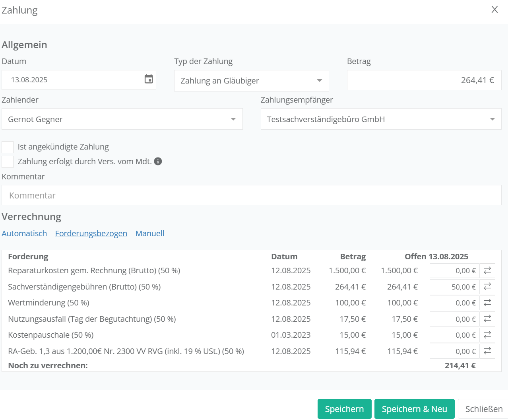The width and height of the screenshot is (508, 420).
Task: Choose Forderungsbezogen allocation mode
Action: [x=91, y=233]
